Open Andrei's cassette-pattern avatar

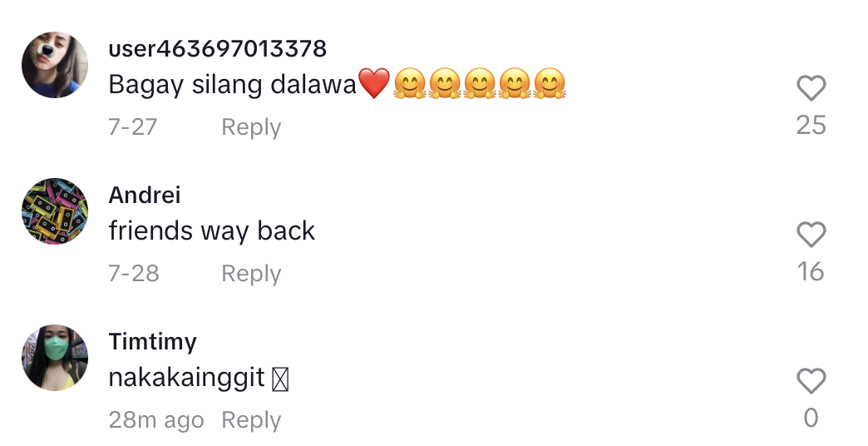[55, 211]
